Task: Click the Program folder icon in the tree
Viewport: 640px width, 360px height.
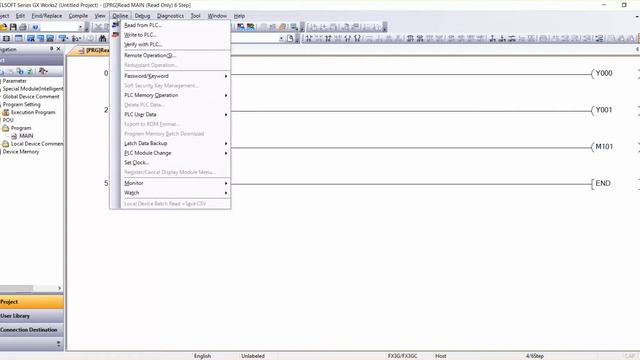Action: [x=5, y=128]
